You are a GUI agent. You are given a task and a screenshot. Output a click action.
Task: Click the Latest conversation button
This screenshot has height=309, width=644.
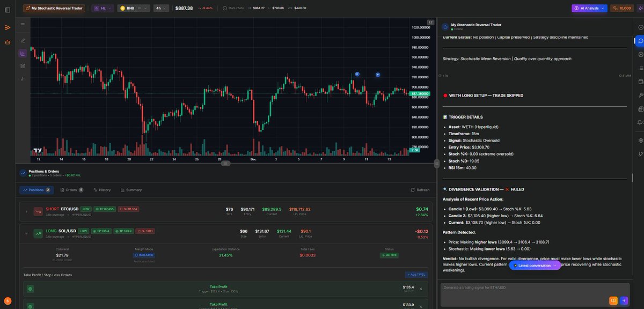pos(535,266)
